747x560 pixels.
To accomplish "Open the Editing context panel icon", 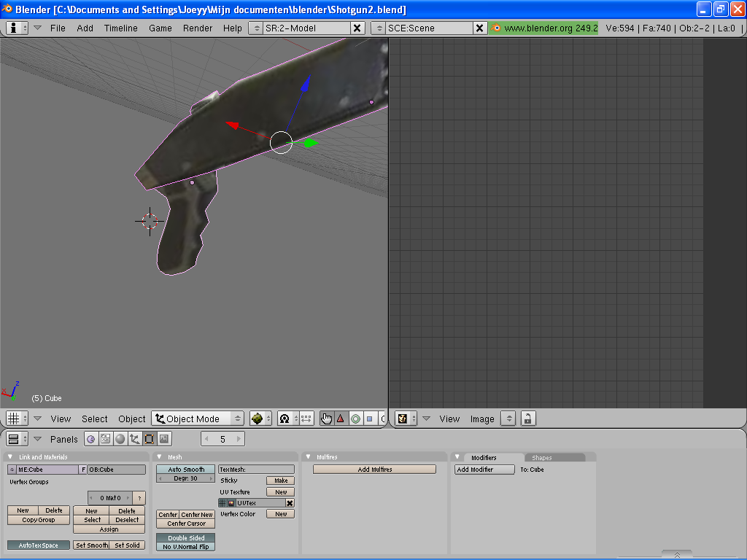I will click(x=150, y=439).
